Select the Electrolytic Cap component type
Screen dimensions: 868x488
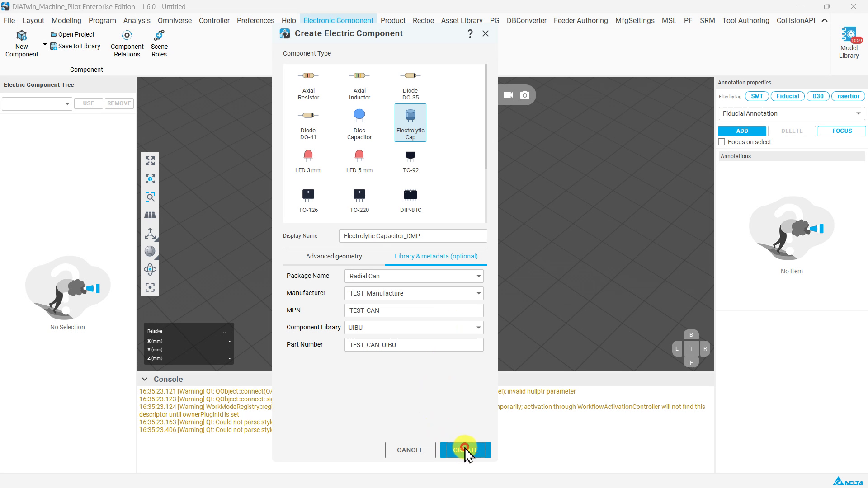click(410, 123)
